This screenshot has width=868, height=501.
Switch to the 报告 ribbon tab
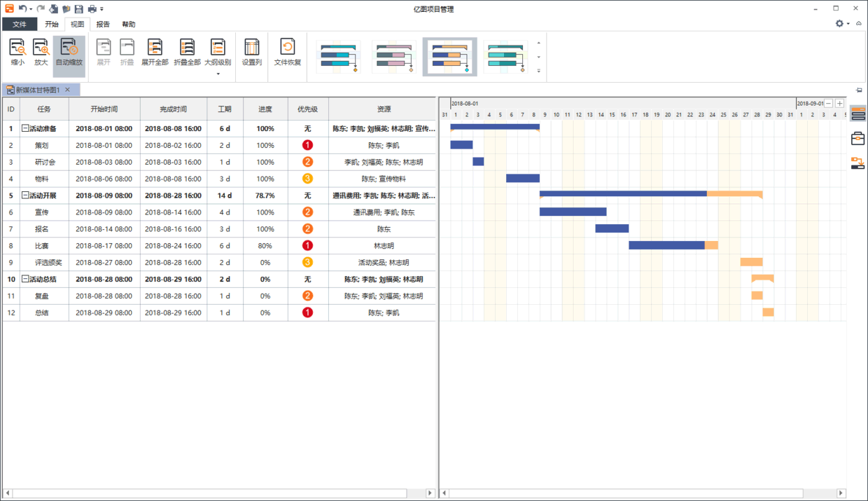103,25
